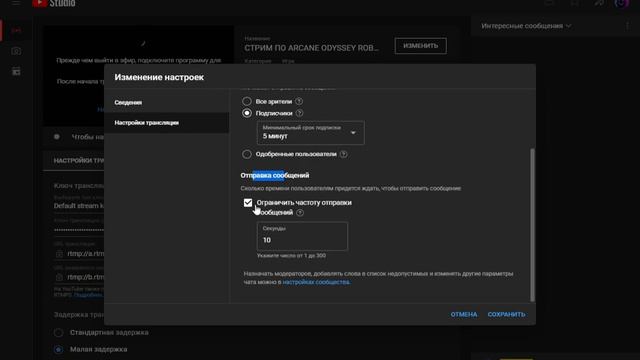Expand Интересные сообщения chat dropdown
The image size is (640, 360).
[x=526, y=26]
